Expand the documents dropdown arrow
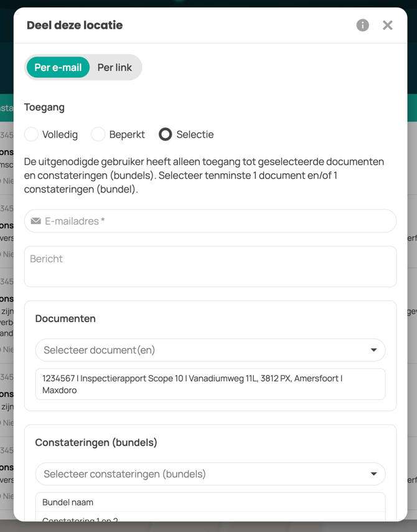Screen dimensions: 417x532 point(373,350)
